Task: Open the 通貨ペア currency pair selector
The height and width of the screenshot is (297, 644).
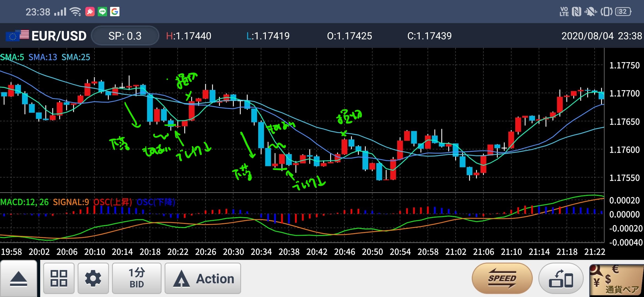Action: pos(616,280)
